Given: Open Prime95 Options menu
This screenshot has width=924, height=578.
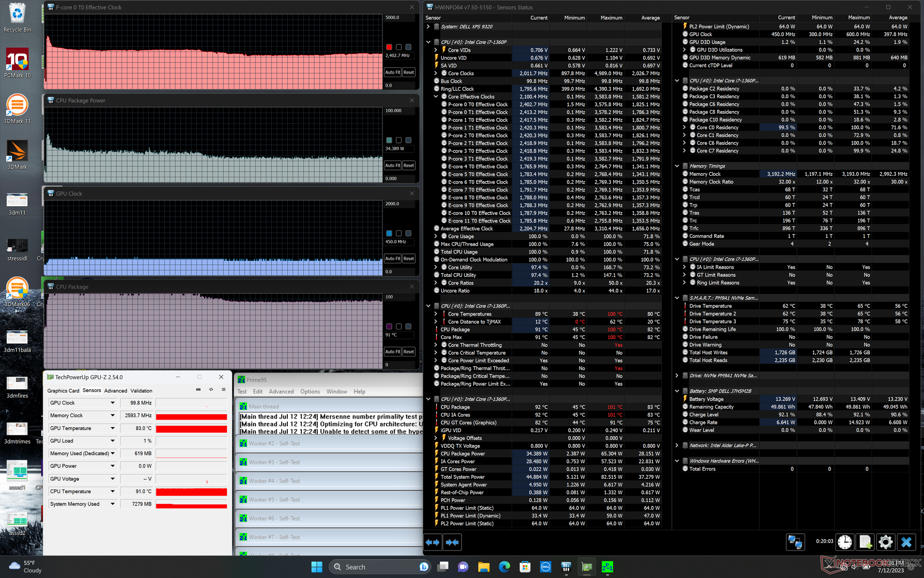Looking at the screenshot, I should pos(310,392).
